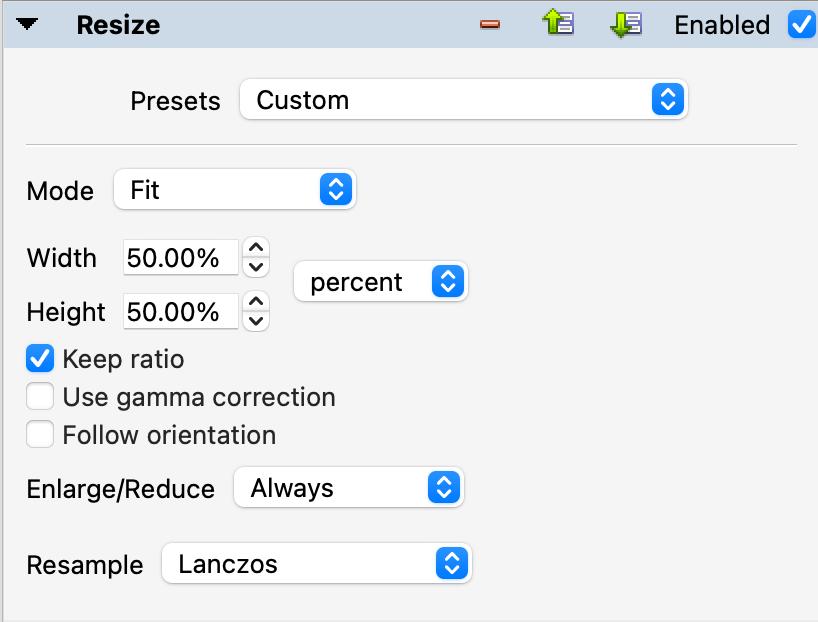Open Enlarge/Reduce Always dropdown
The width and height of the screenshot is (818, 622).
coord(348,488)
